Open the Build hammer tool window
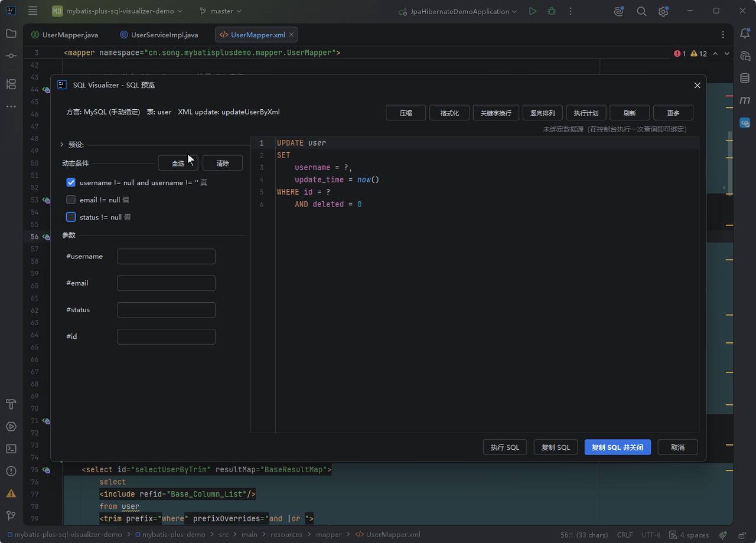756x543 pixels. tap(11, 404)
